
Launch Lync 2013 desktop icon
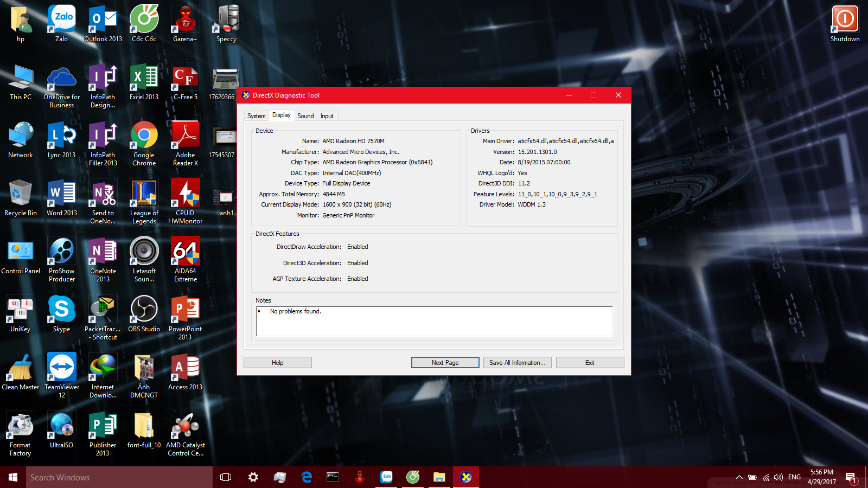click(x=62, y=140)
